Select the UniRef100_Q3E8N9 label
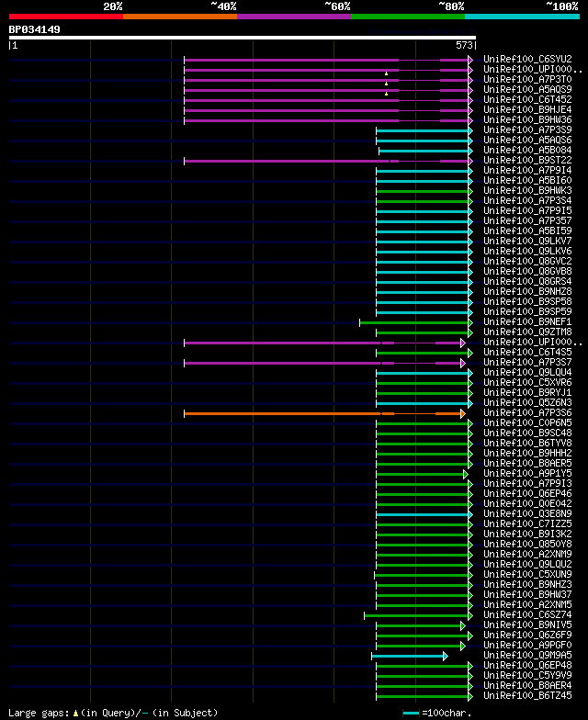 pos(527,514)
